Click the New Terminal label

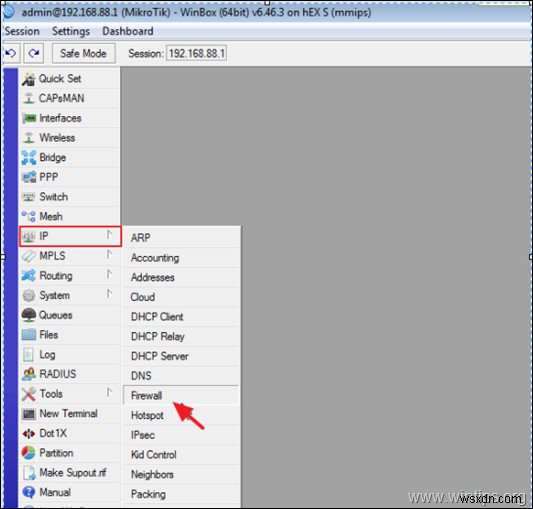68,414
